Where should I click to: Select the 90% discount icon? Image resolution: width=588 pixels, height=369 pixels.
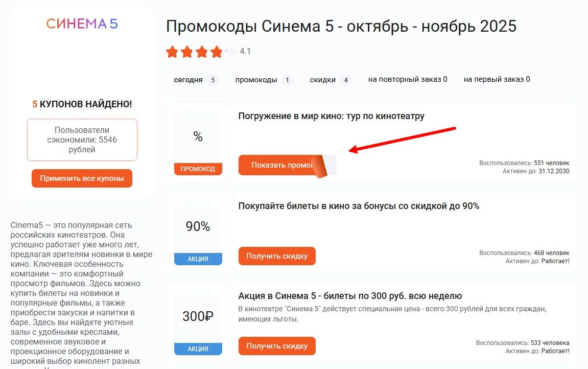click(x=198, y=226)
